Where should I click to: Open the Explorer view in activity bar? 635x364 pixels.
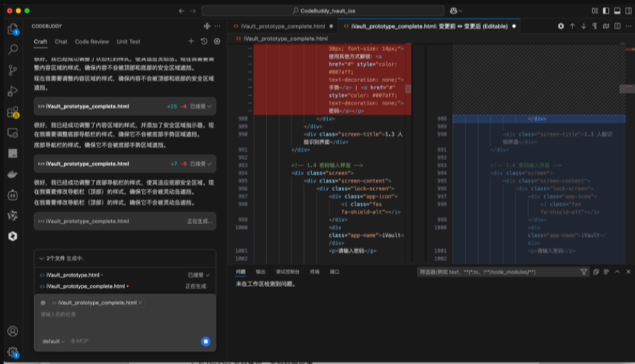pyautogui.click(x=12, y=29)
